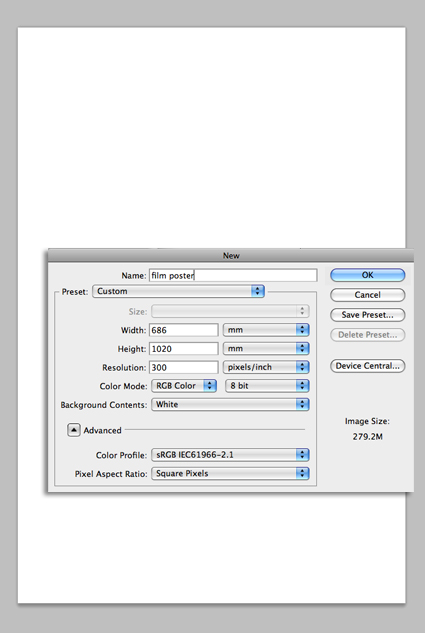The height and width of the screenshot is (633, 425).
Task: Open the RGB Color mode dropdown
Action: [184, 386]
